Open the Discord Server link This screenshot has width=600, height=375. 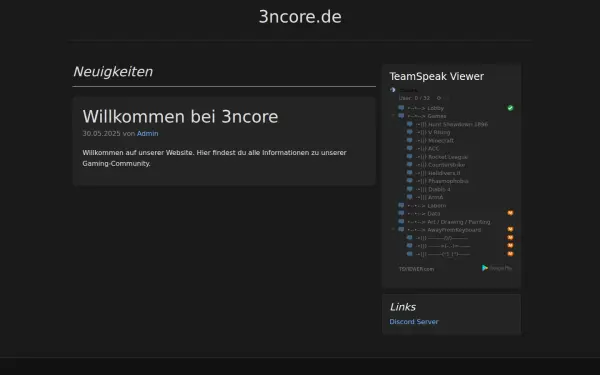(414, 322)
